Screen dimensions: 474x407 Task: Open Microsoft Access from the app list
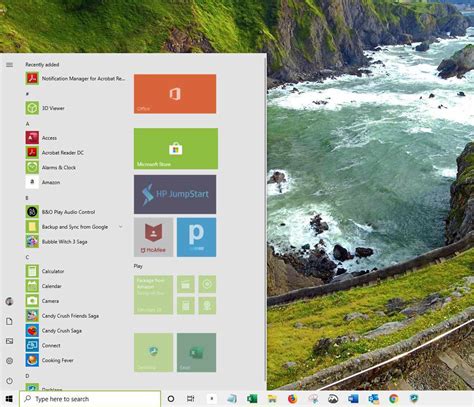click(x=41, y=138)
